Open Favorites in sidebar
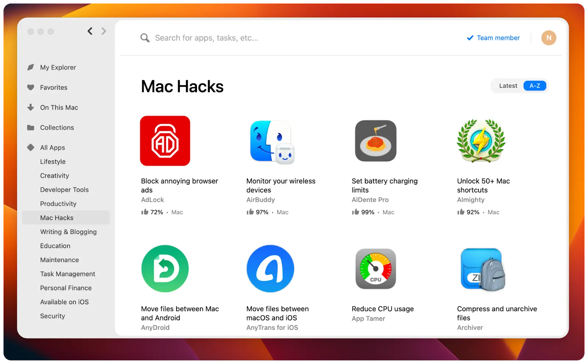This screenshot has width=588, height=364. coord(54,87)
